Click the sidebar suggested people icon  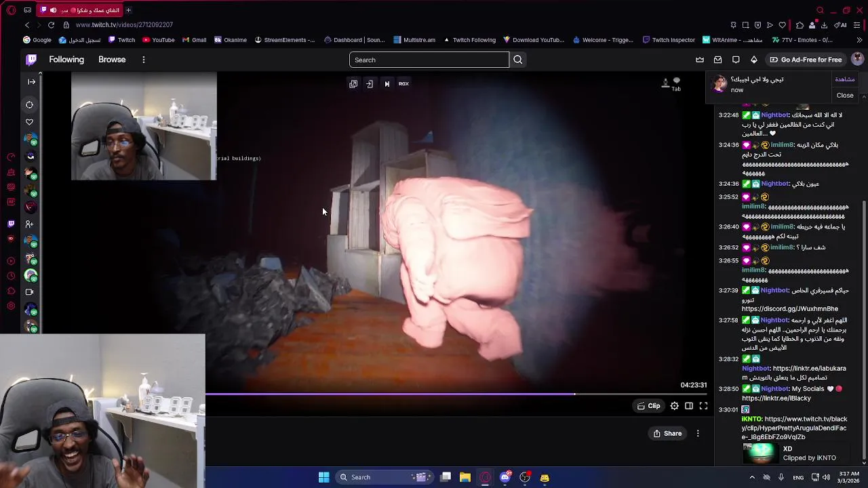[x=29, y=224]
